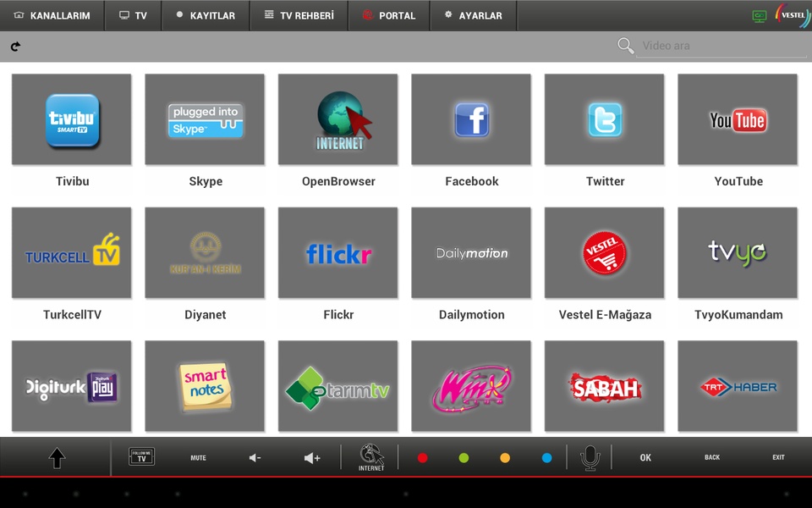Launch the TRT Haber app tile
The width and height of the screenshot is (812, 508).
click(738, 386)
